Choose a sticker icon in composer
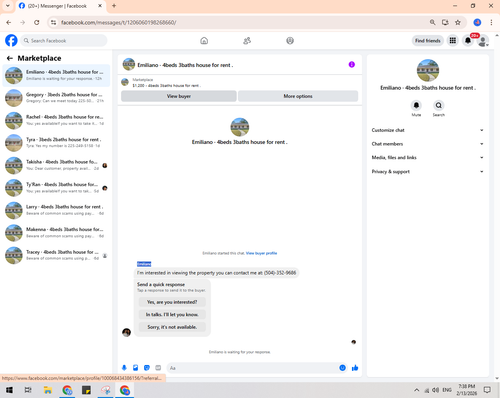 pos(147,368)
